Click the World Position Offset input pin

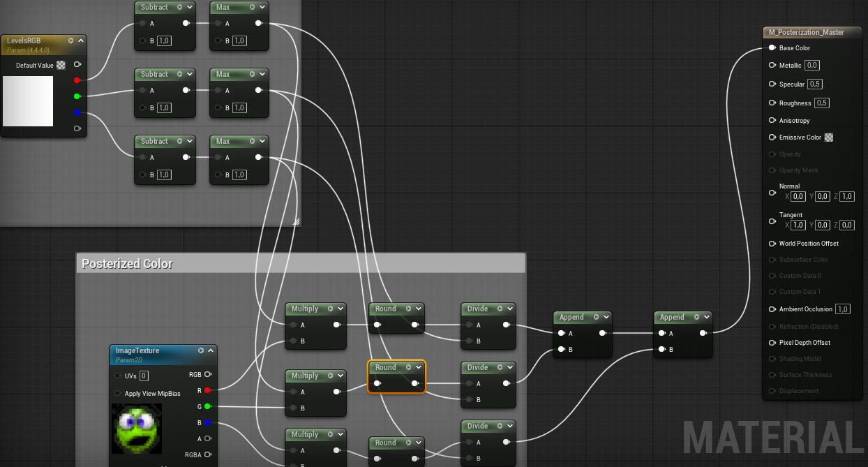pyautogui.click(x=772, y=244)
